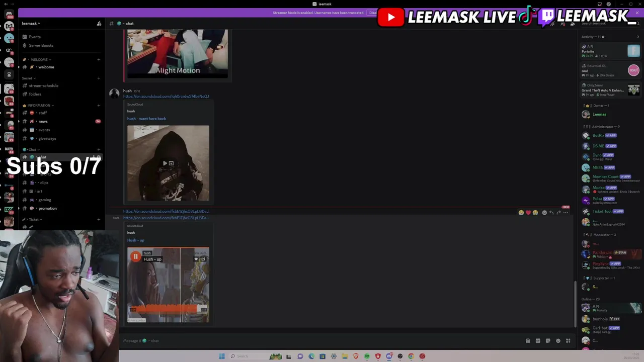Open the art channel

[x=62, y=191]
